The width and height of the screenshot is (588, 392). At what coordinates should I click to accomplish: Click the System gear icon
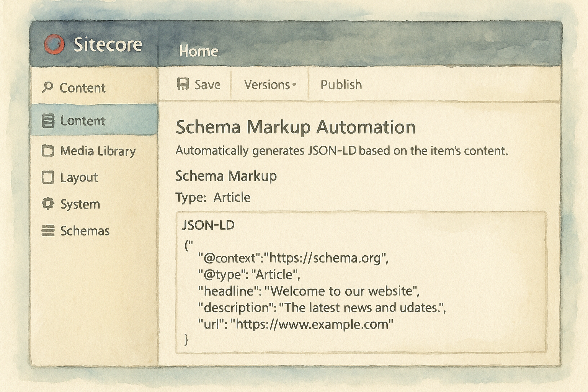(x=48, y=204)
